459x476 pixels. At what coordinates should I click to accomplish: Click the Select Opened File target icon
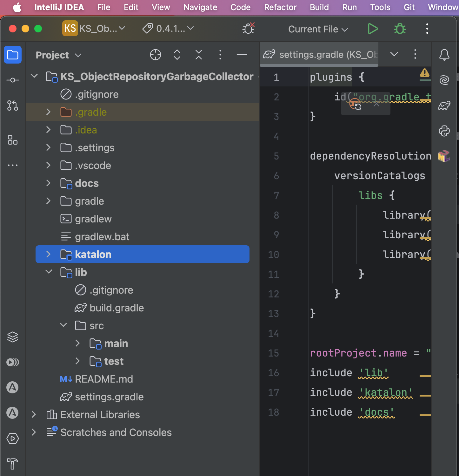156,55
